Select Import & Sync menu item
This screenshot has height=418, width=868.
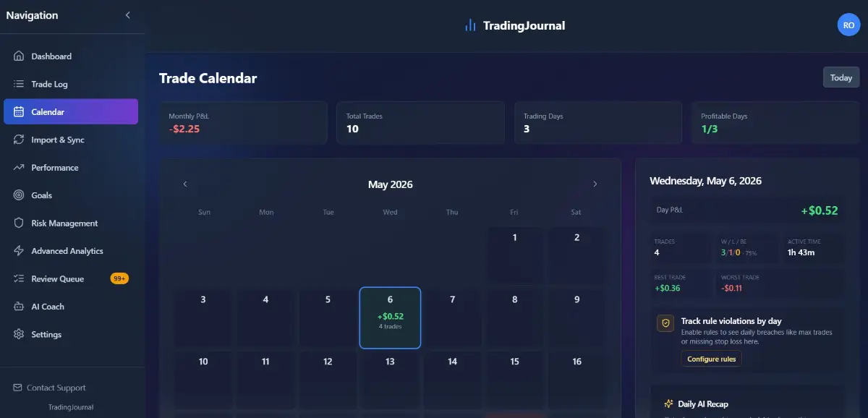tap(71, 140)
